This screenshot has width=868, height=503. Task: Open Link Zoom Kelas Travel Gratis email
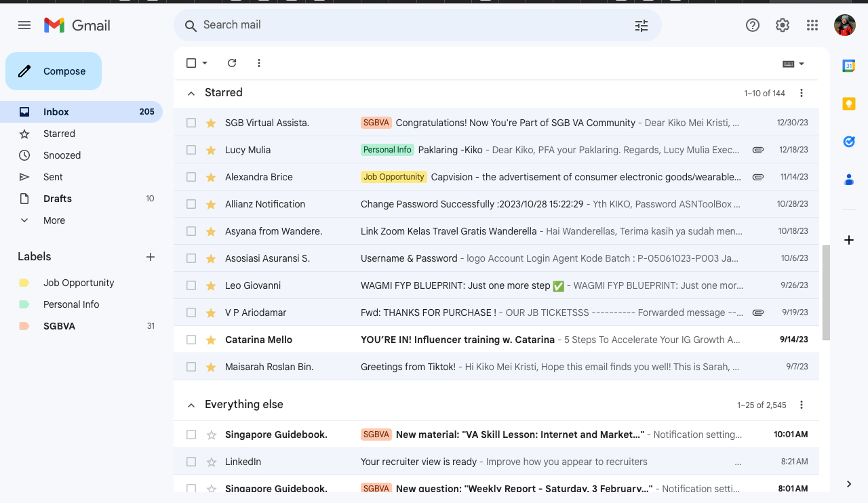496,231
